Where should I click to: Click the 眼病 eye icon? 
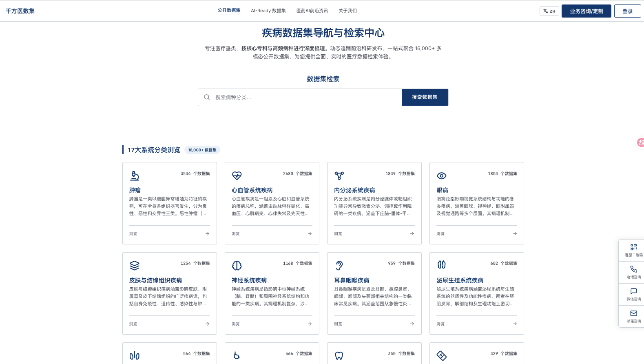click(442, 175)
